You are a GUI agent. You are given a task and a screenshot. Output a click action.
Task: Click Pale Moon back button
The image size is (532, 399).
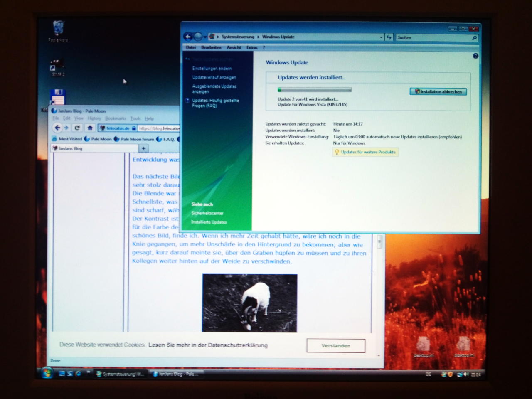point(58,128)
